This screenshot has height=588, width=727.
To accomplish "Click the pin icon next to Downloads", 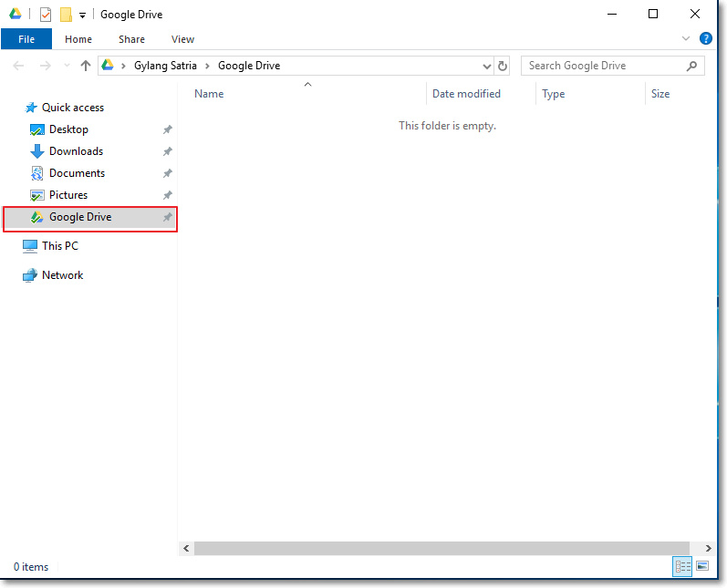I will (x=167, y=151).
